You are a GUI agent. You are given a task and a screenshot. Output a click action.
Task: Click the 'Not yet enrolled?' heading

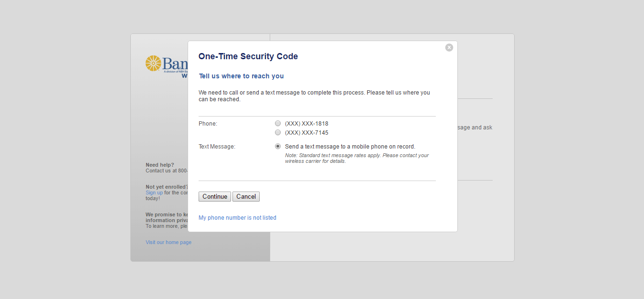(x=167, y=187)
